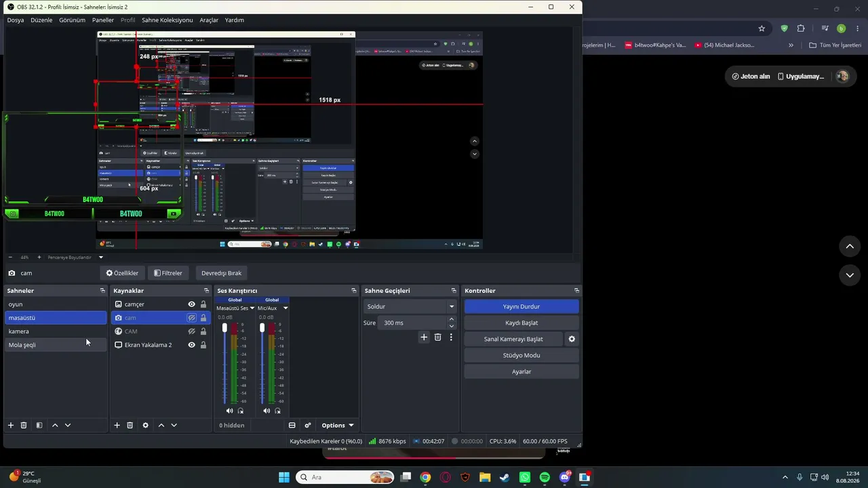Click Sanal Kamerayı Başlat button

pyautogui.click(x=513, y=339)
